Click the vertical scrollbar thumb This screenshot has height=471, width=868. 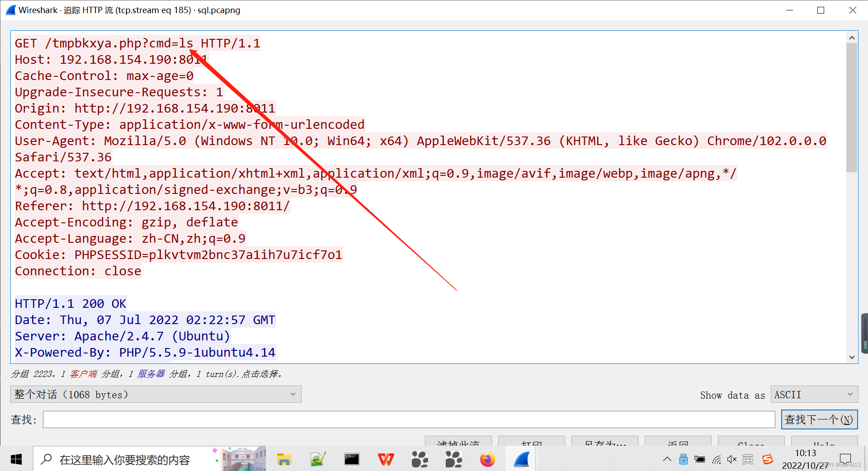(x=852, y=108)
